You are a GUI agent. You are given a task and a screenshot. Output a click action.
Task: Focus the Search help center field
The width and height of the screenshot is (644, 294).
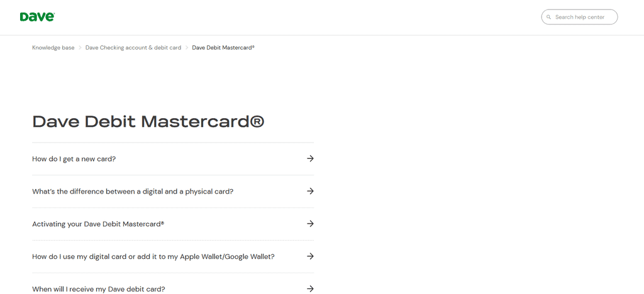(579, 17)
